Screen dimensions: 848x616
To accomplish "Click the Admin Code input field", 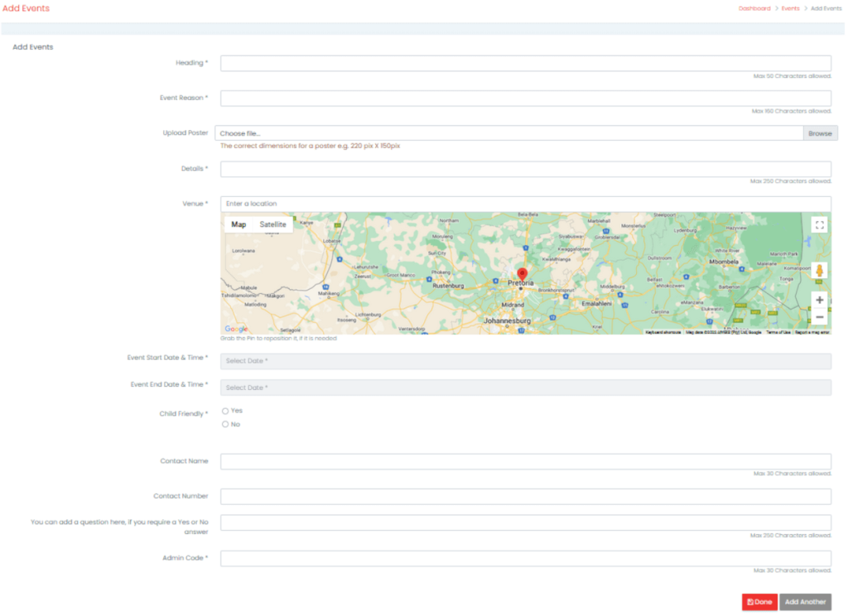I will pyautogui.click(x=525, y=558).
